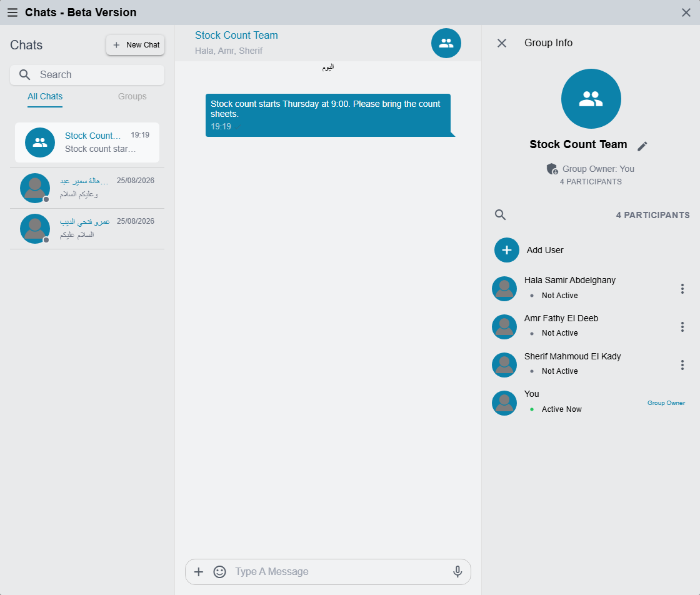Click Amr Fathy El Deeb participant name

point(561,318)
